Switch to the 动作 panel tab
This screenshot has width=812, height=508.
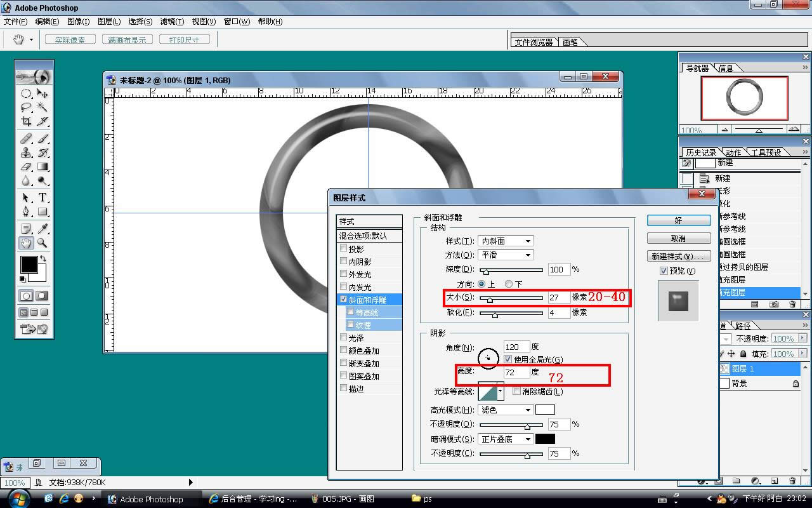(733, 152)
